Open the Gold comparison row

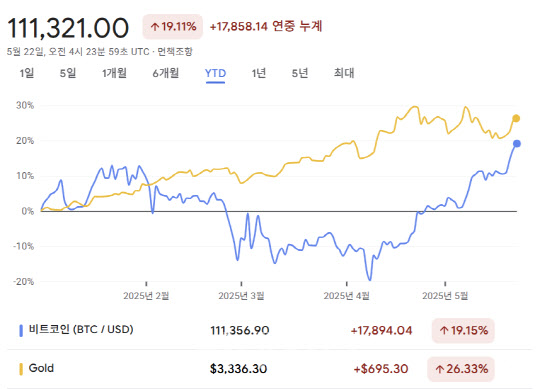point(269,369)
